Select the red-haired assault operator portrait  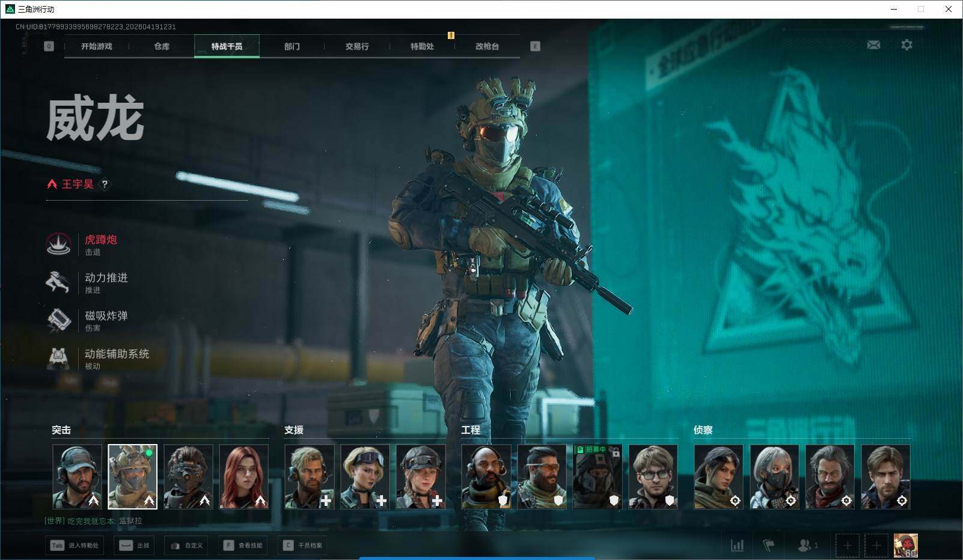coord(243,476)
